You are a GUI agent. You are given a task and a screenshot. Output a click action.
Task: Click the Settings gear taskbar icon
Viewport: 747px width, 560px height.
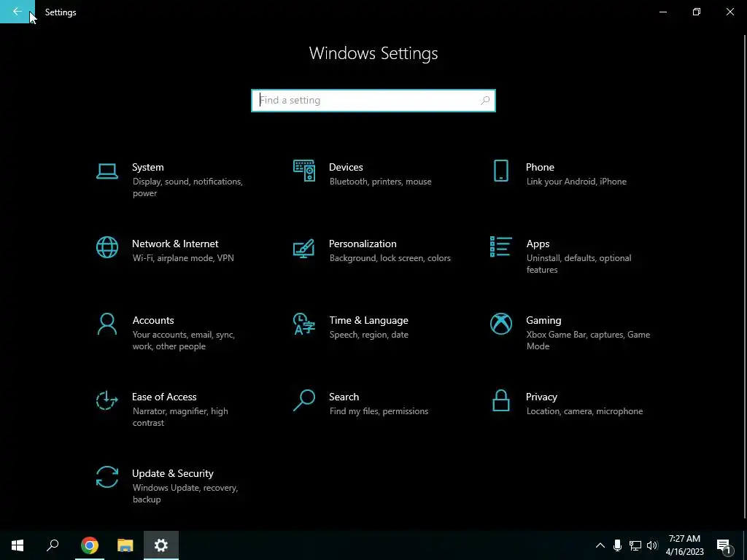tap(161, 545)
